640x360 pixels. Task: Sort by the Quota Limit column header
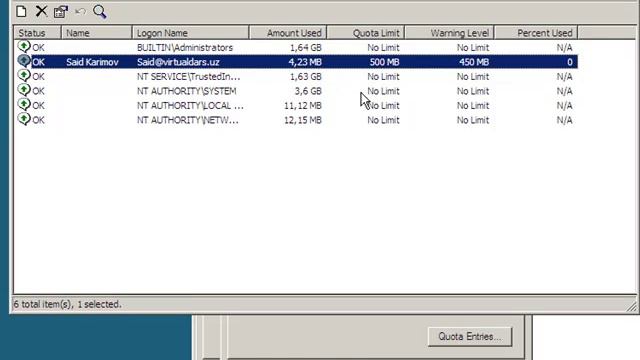(x=366, y=33)
